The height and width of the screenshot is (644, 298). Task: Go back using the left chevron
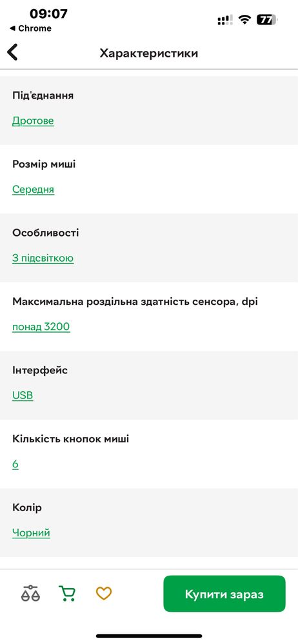(x=12, y=53)
